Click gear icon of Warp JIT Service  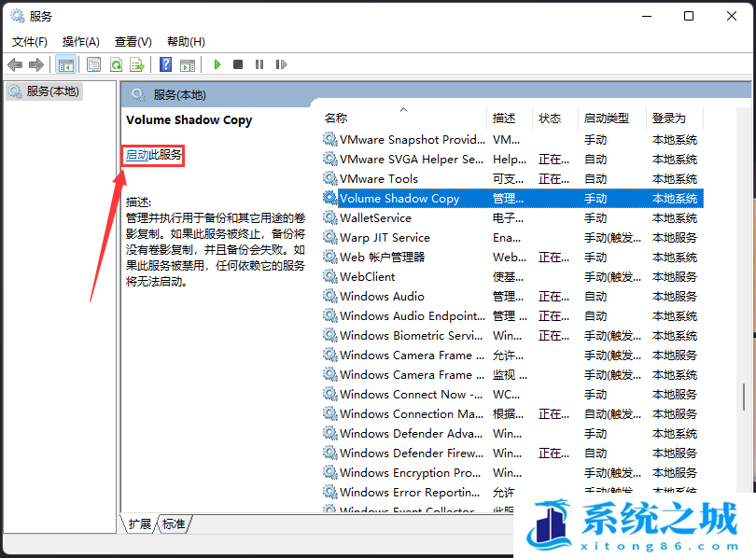329,238
